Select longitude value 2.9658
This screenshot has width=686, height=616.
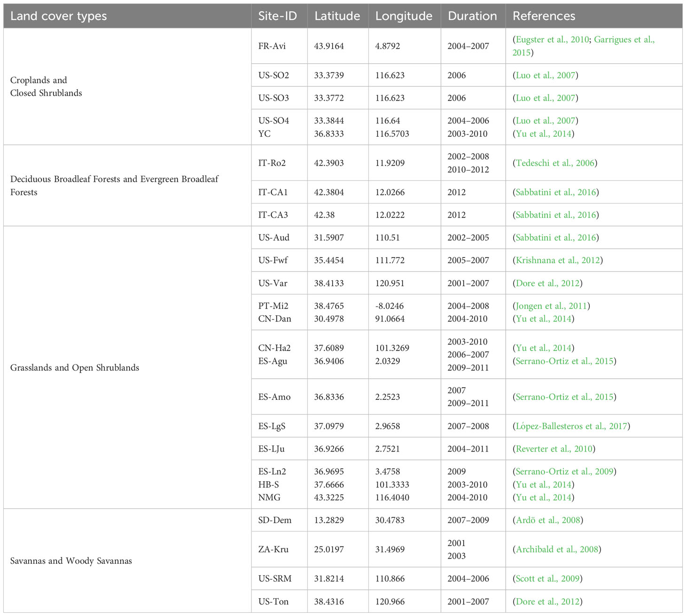(x=388, y=426)
